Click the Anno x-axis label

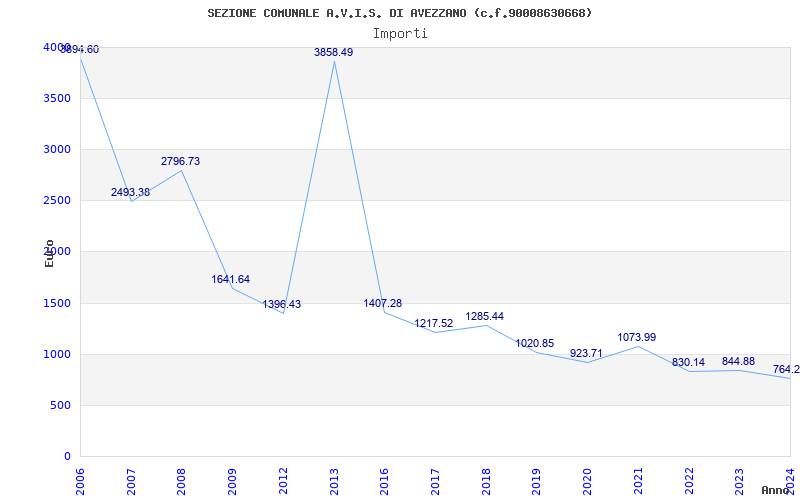pyautogui.click(x=776, y=490)
